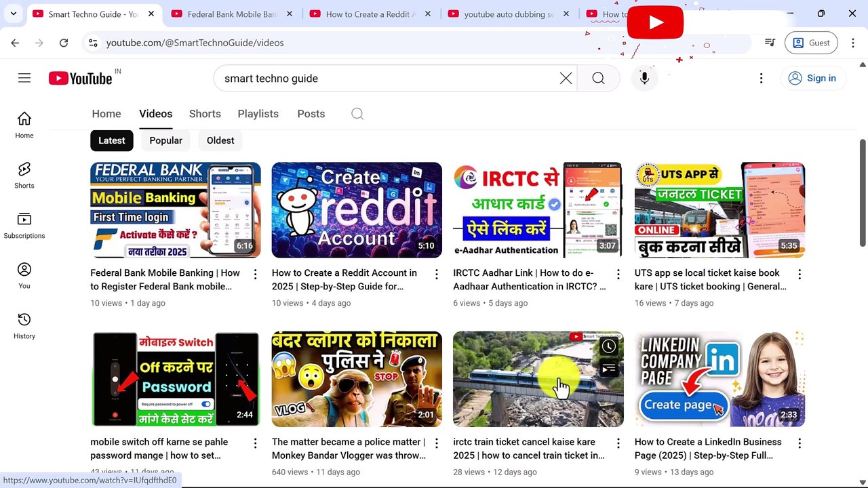Open The matter became a police matter title
The image size is (868, 488).
[x=349, y=449]
